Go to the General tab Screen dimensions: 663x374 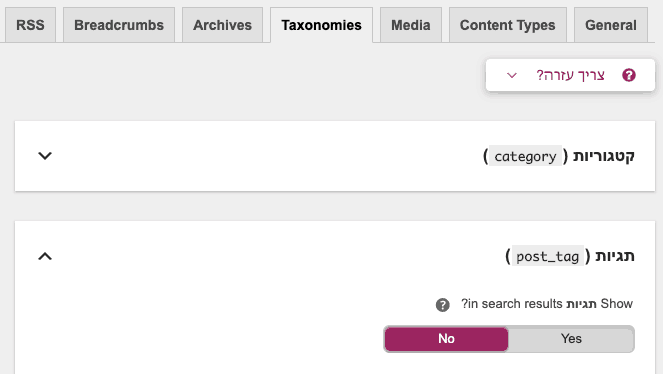pos(611,25)
